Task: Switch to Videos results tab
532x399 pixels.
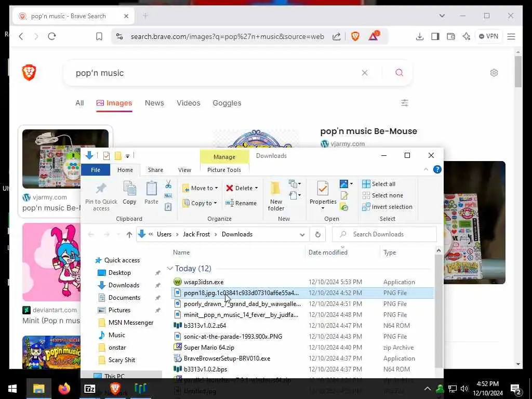Action: (188, 103)
